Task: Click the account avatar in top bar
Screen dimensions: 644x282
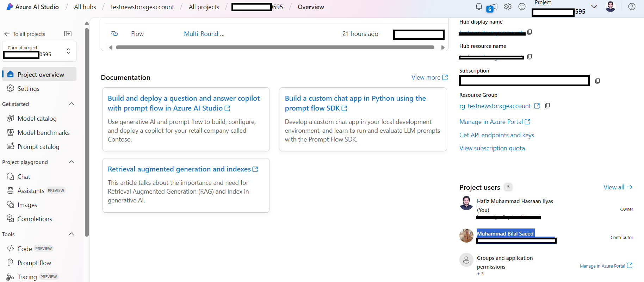Action: click(611, 7)
